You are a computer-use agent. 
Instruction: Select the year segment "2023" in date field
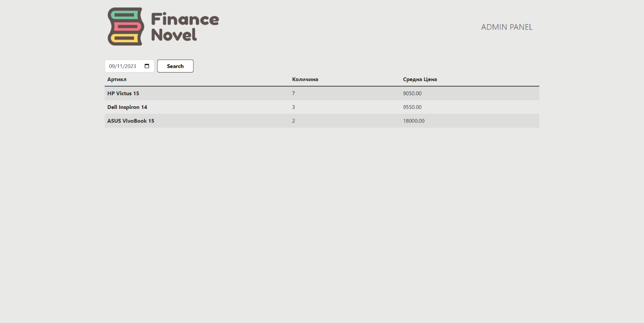(131, 66)
